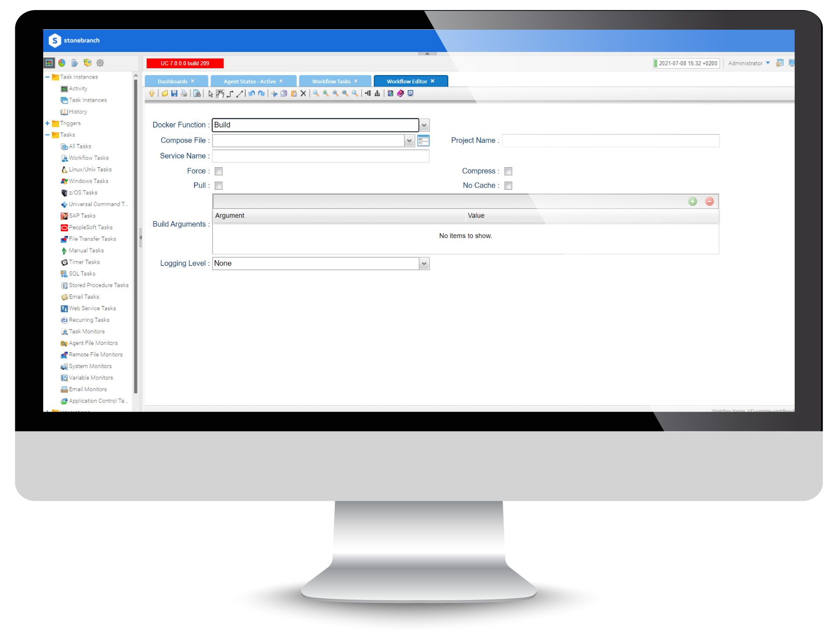Image resolution: width=838 pixels, height=644 pixels.
Task: Toggle the Pull checkbox
Action: 219,185
